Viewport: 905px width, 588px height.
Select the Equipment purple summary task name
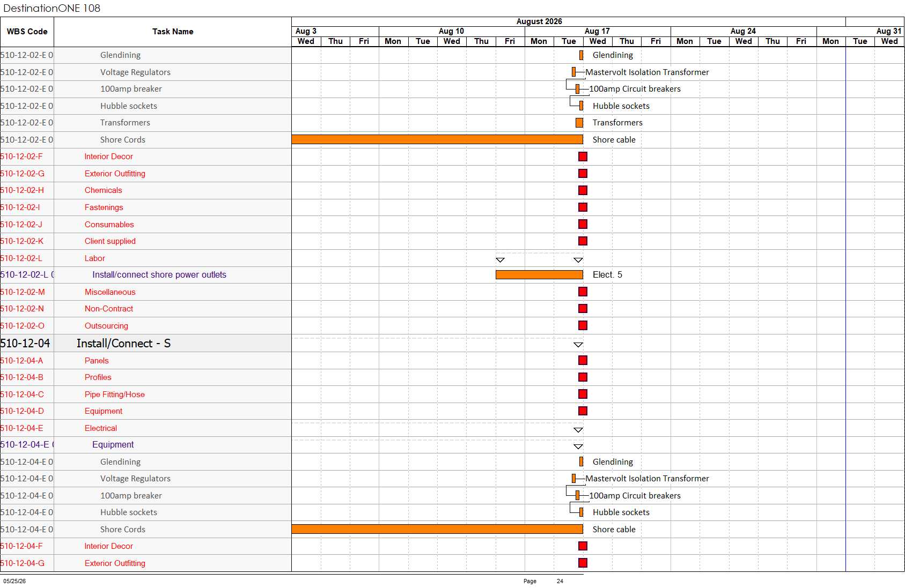[113, 445]
